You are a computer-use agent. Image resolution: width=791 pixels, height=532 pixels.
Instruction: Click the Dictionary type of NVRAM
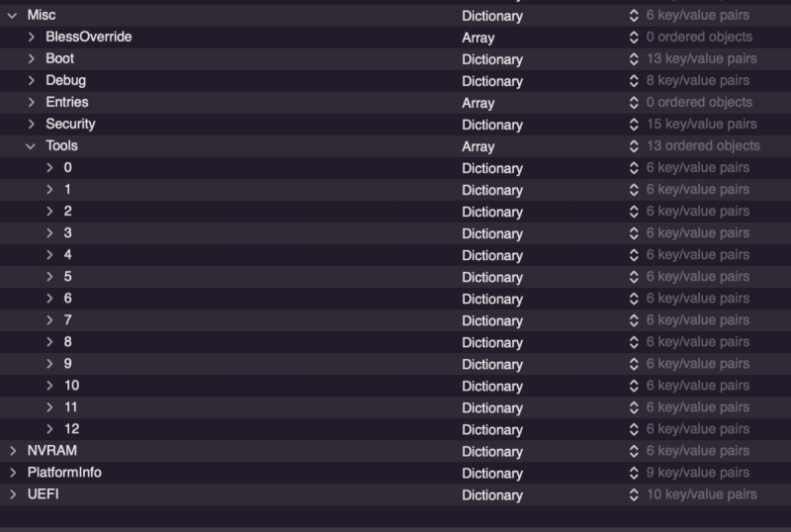point(491,451)
